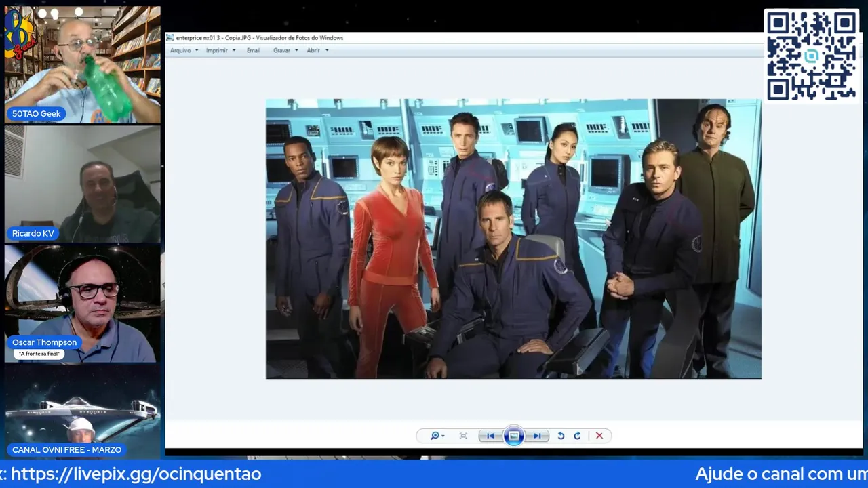Start the slideshow with the center button

click(x=513, y=436)
